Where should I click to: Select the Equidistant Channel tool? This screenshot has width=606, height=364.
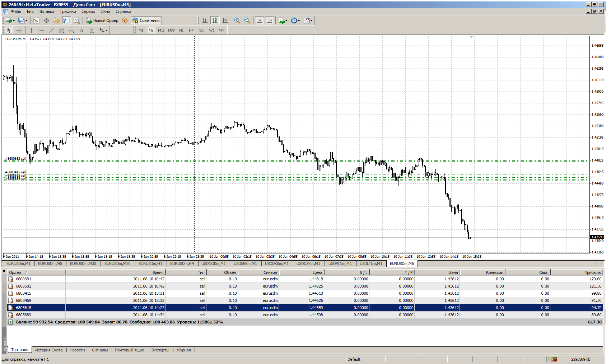(61, 30)
